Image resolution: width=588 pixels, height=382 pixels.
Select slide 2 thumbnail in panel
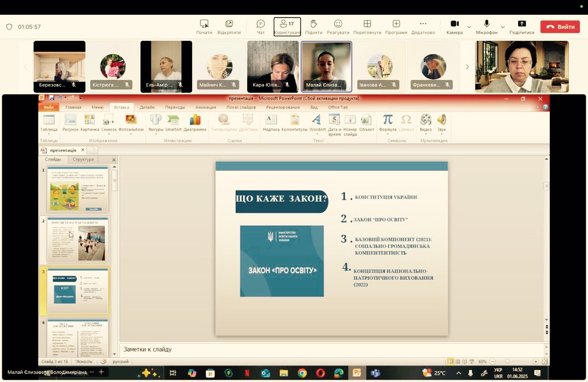[x=78, y=241]
